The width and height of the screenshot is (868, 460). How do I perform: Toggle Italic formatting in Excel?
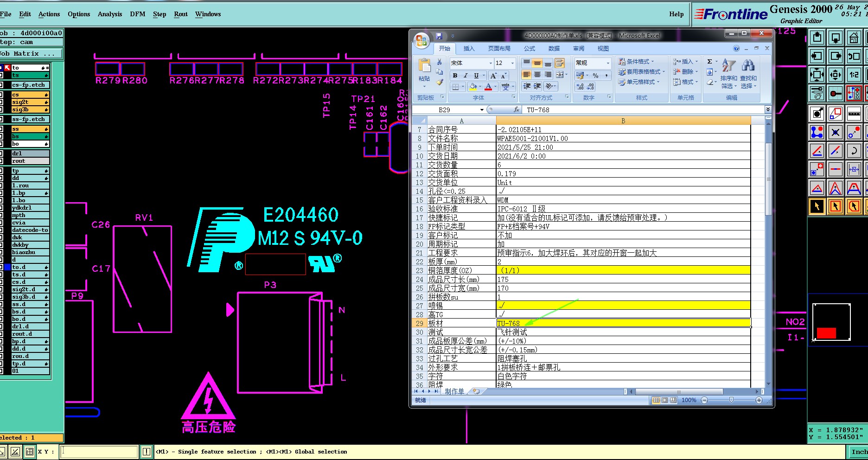[466, 76]
